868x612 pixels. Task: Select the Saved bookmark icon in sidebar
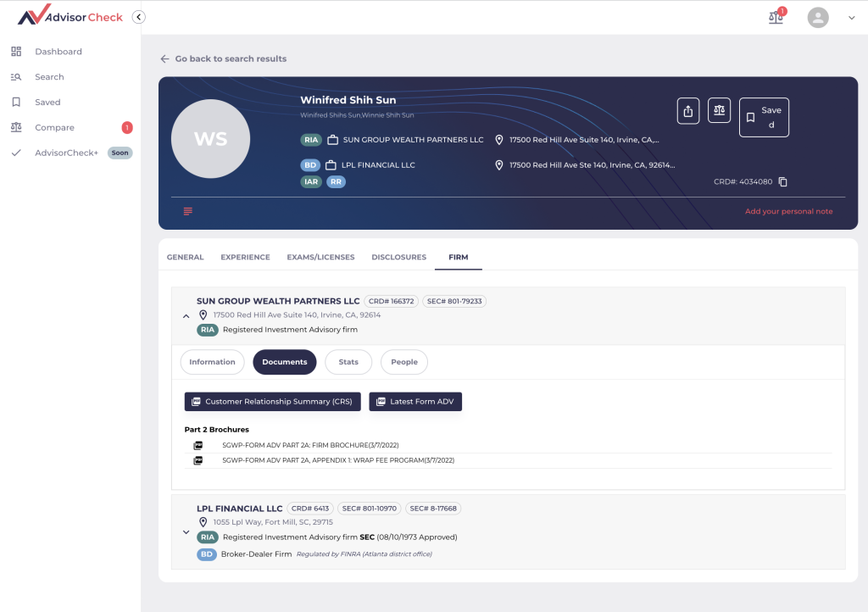coord(17,102)
